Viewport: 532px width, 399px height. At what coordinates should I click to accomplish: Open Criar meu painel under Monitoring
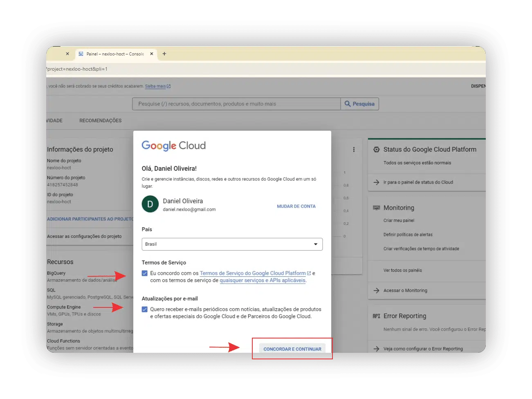(x=399, y=220)
